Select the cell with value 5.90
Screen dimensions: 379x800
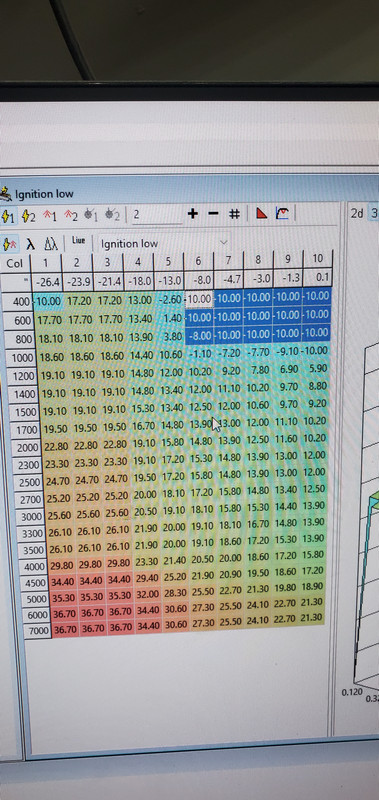coord(317,369)
